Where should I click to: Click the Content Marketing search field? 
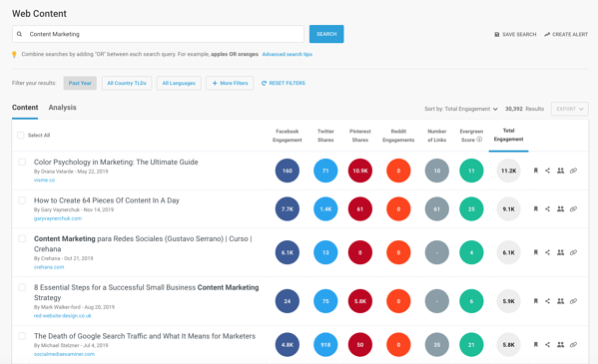[158, 34]
